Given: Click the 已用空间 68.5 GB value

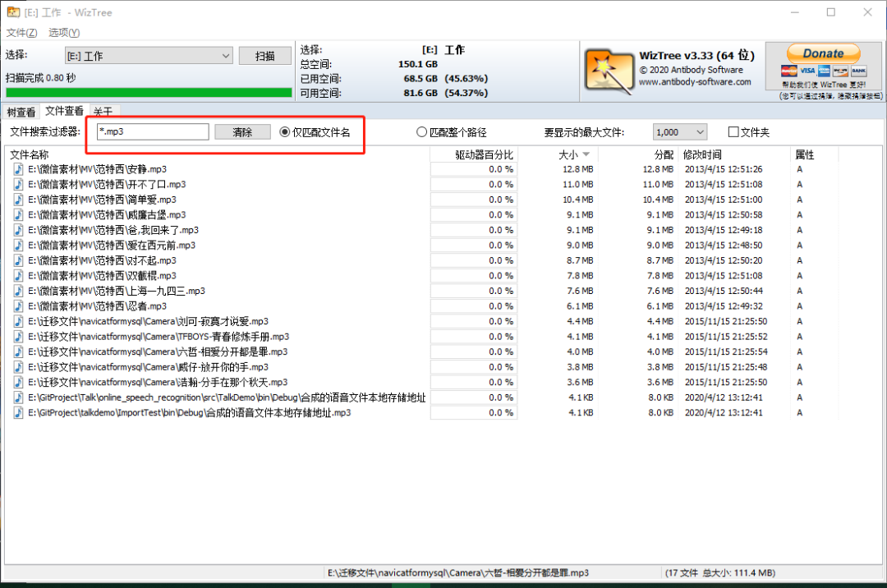Looking at the screenshot, I should (x=421, y=79).
